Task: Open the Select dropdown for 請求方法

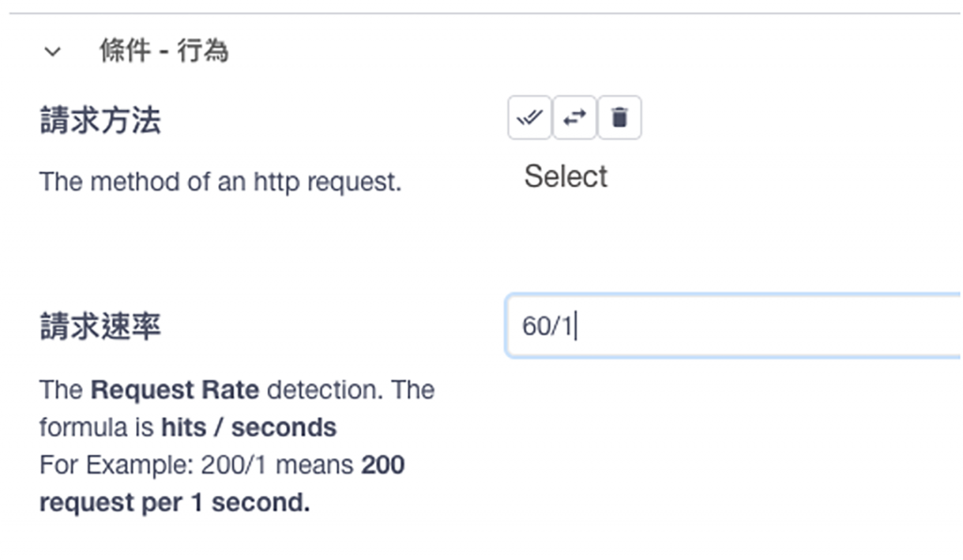Action: tap(566, 177)
